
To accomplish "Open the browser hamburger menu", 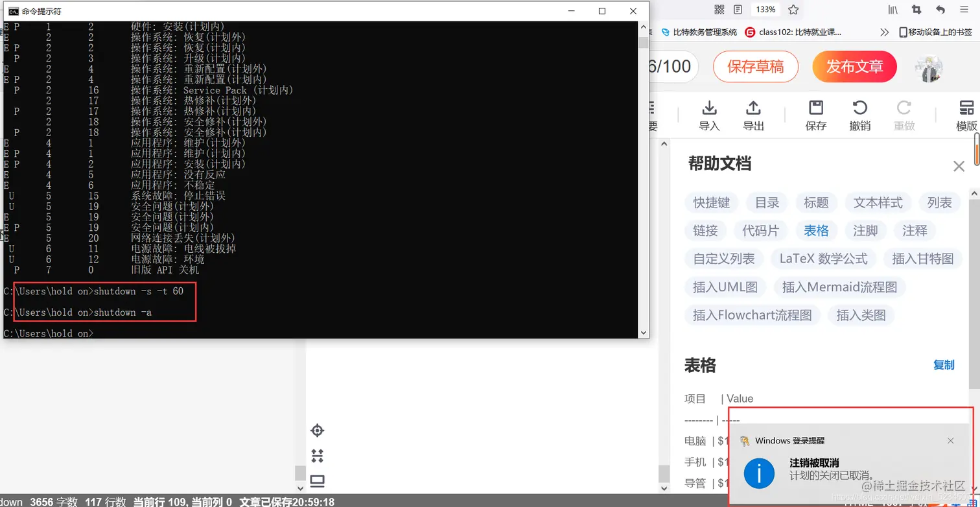I will (965, 10).
